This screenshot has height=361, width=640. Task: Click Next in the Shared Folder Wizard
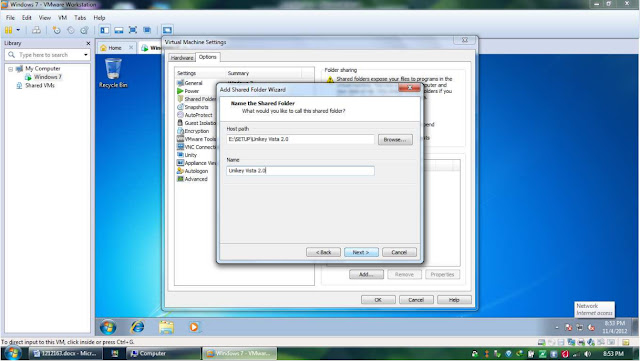[x=361, y=252]
